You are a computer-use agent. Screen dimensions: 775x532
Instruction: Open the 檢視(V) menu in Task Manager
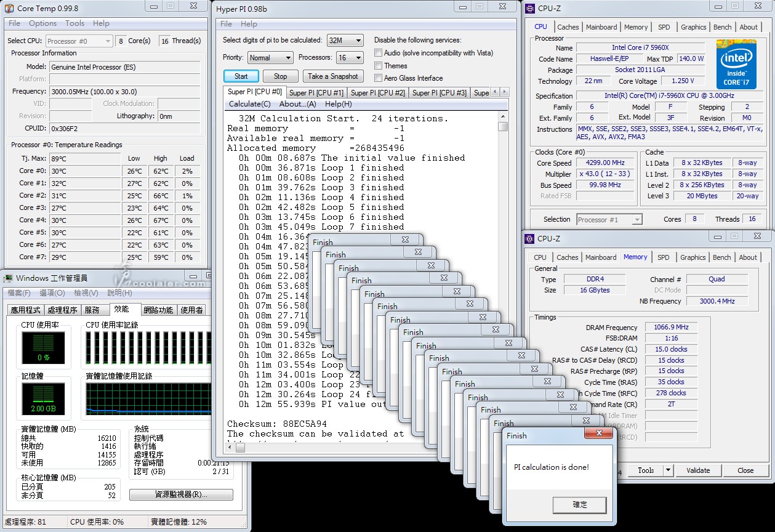86,293
